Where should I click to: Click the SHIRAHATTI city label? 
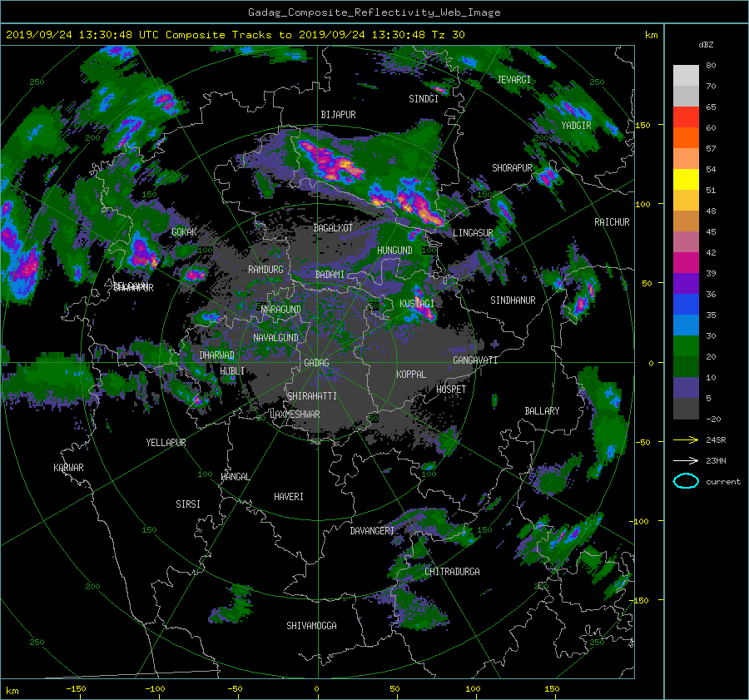point(312,396)
